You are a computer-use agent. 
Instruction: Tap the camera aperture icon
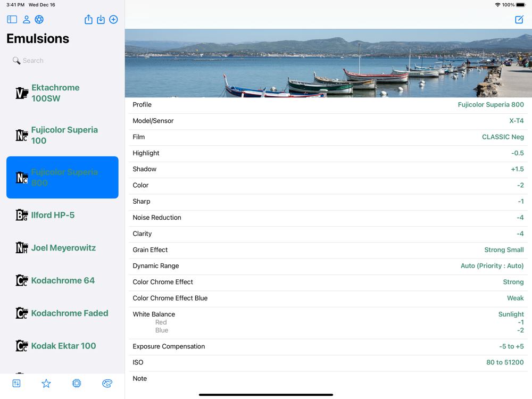(x=39, y=19)
